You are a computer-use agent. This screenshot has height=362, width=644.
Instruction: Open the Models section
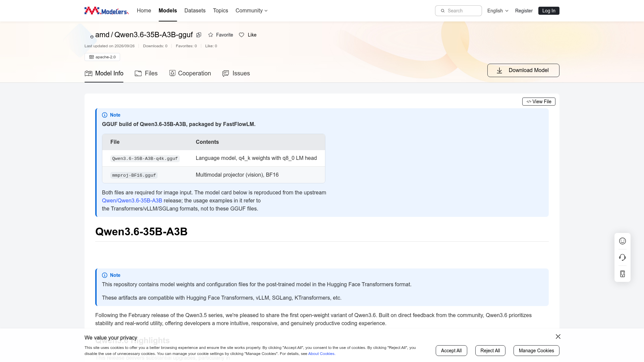[168, 11]
